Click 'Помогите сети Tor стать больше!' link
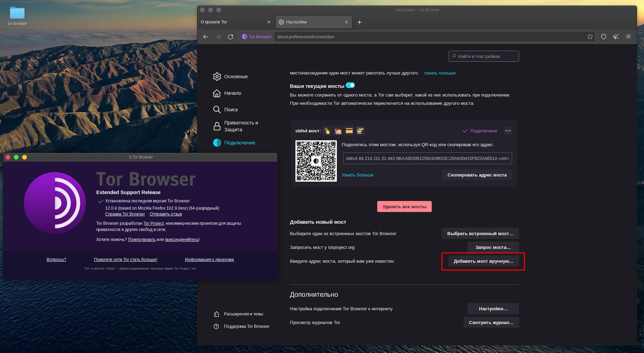The image size is (644, 353). pos(126,260)
